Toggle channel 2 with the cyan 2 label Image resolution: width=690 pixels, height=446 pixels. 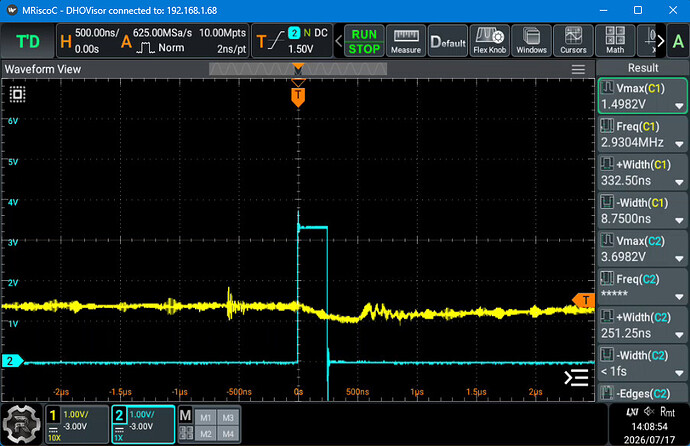click(x=119, y=415)
